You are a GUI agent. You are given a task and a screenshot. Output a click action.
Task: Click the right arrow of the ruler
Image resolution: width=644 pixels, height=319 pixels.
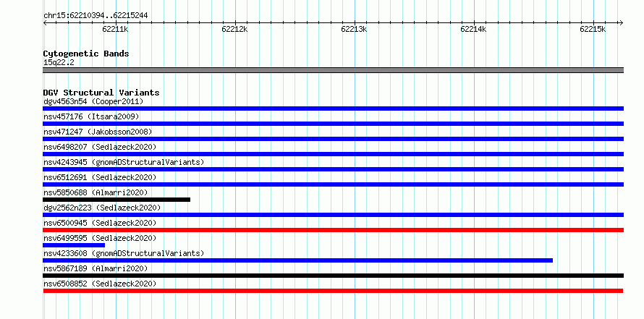click(622, 23)
